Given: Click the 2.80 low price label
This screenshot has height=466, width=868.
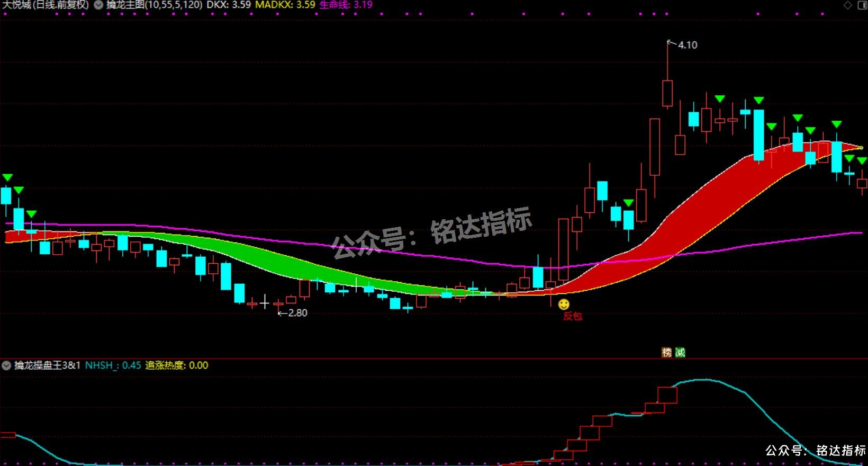Looking at the screenshot, I should [x=297, y=313].
